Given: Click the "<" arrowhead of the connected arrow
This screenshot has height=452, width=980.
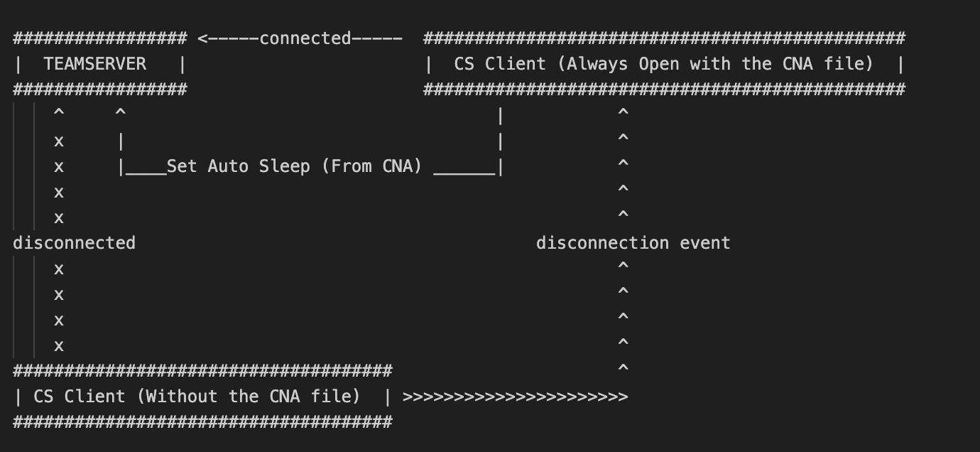Looking at the screenshot, I should pyautogui.click(x=202, y=38).
